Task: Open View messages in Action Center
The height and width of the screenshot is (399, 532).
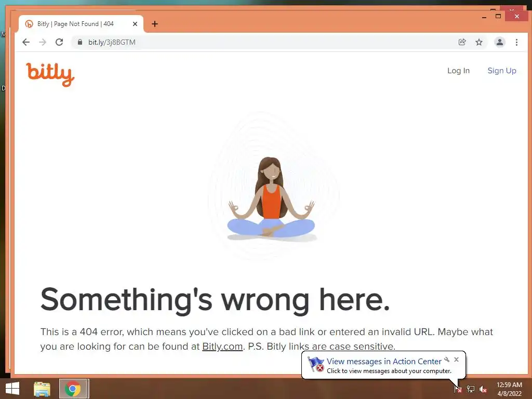Action: coord(384,362)
